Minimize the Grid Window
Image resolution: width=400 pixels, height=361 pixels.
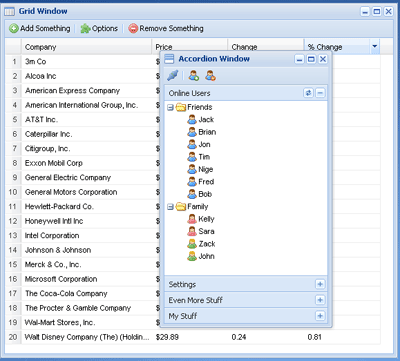tap(365, 12)
